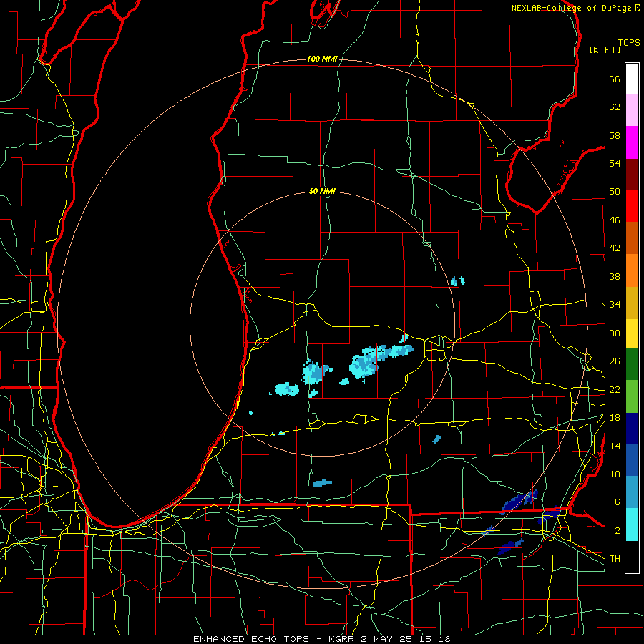This screenshot has height=644, width=644.
Task: Select the navy blue legend swatch
Action: pyautogui.click(x=632, y=429)
